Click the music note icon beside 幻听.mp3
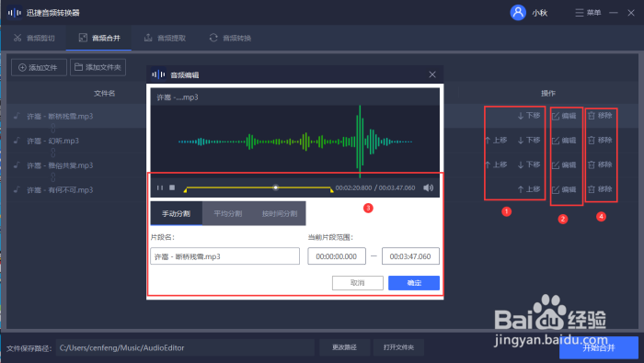 click(17, 141)
